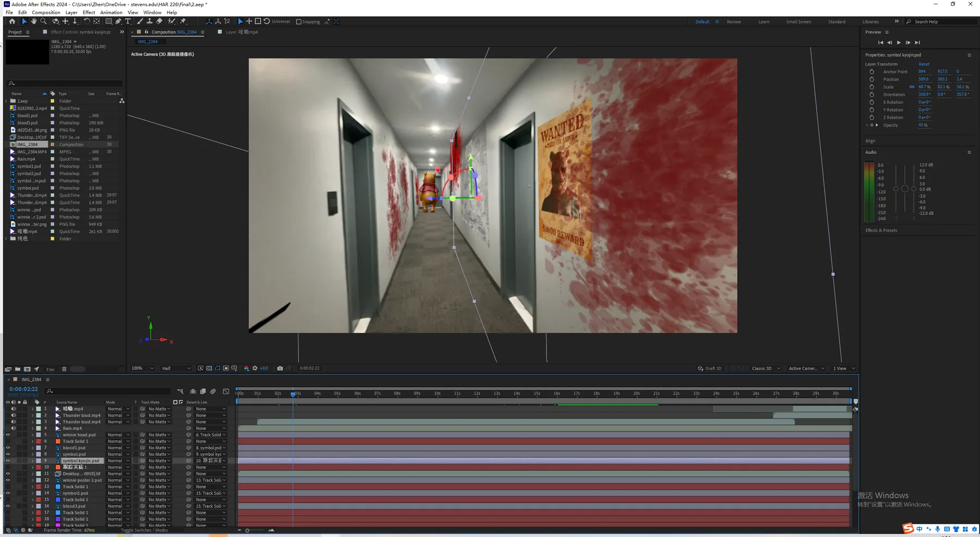
Task: Click the blue current-time indicator in timeline ruler
Action: coord(293,394)
